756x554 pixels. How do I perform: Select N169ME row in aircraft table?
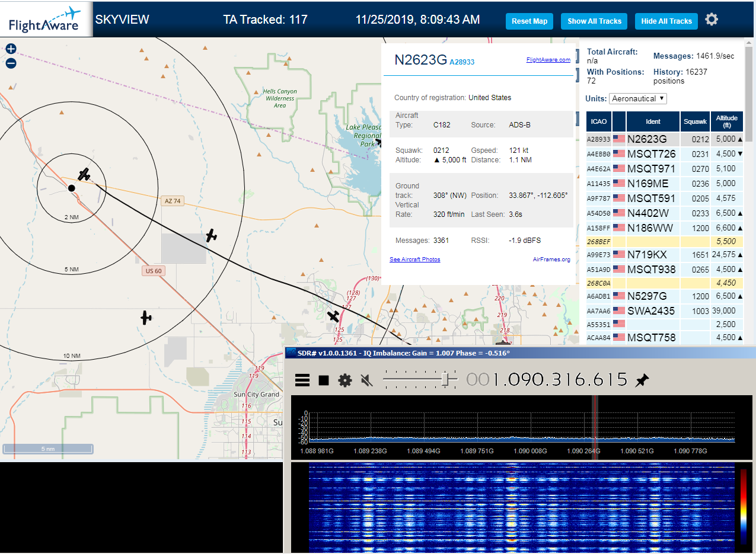pyautogui.click(x=665, y=184)
